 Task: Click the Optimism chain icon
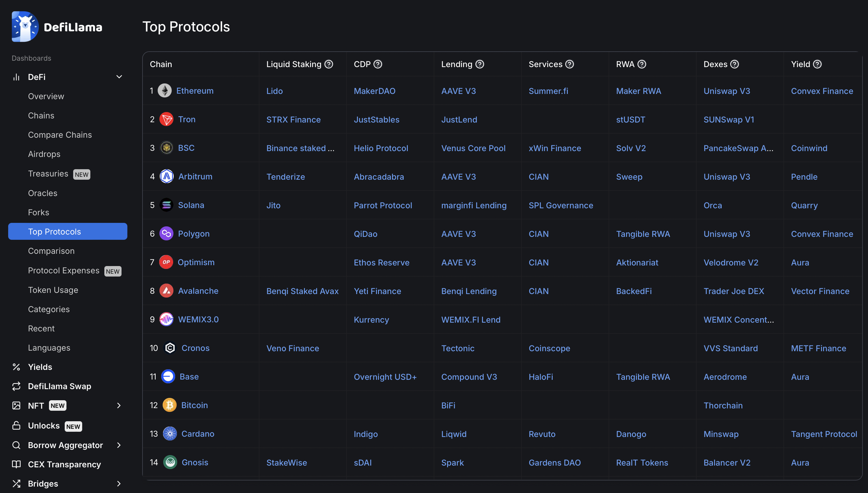coord(166,262)
